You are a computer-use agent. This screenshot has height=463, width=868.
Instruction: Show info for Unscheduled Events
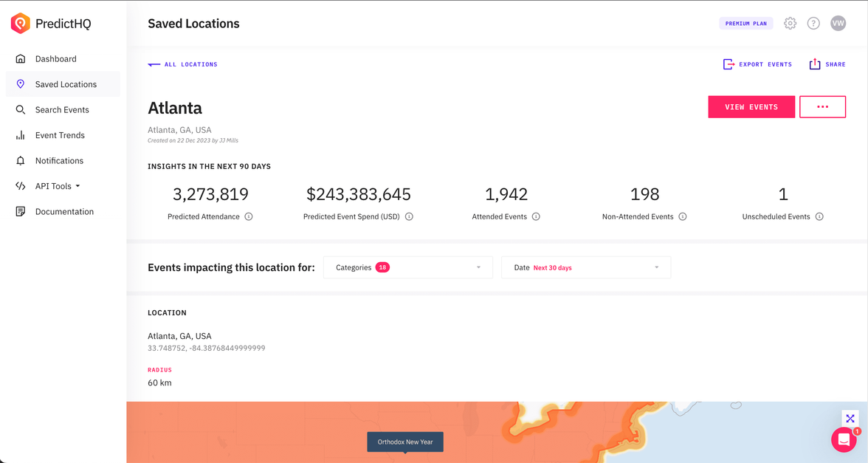[819, 217]
